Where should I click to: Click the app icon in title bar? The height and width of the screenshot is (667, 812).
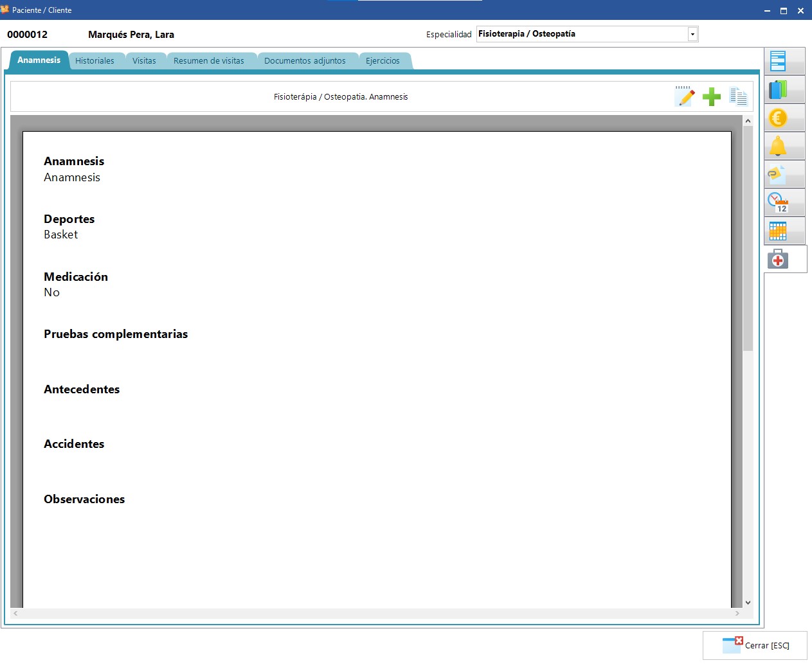[x=5, y=10]
